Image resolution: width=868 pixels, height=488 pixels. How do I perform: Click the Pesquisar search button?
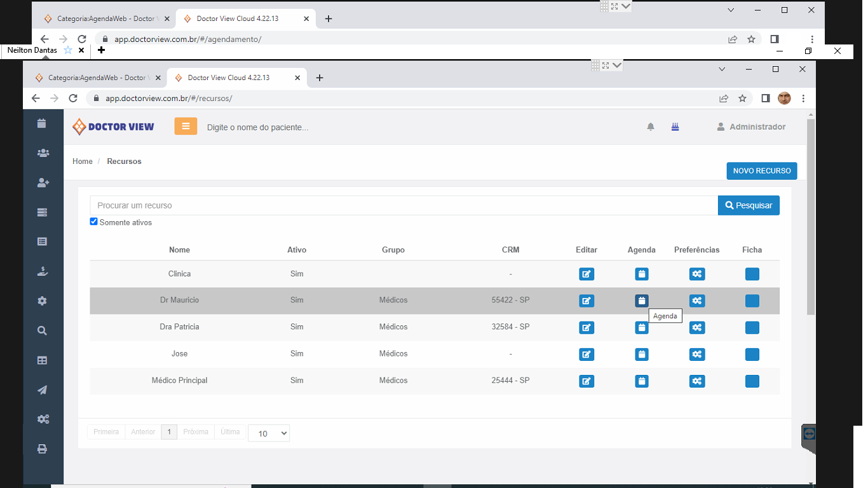tap(749, 205)
